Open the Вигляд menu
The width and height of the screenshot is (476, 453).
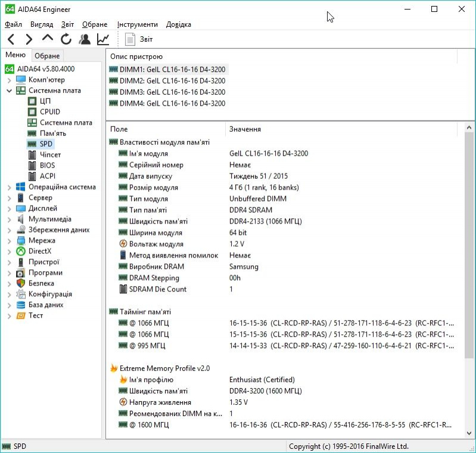coord(42,24)
